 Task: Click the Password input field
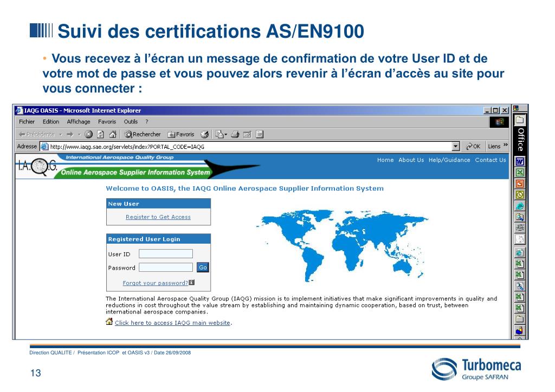pyautogui.click(x=166, y=267)
